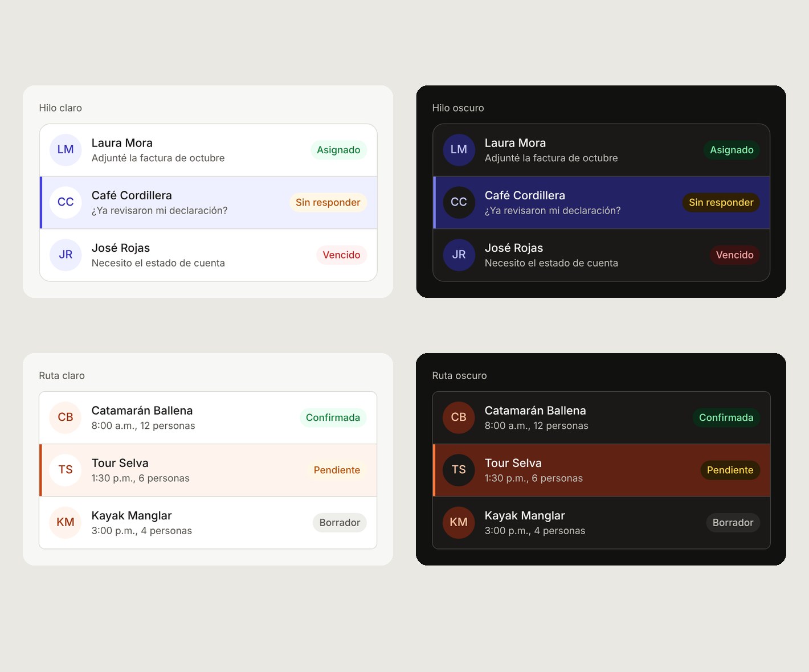Click Asignado badge in Hilo oscuro
This screenshot has height=672, width=809.
[732, 150]
